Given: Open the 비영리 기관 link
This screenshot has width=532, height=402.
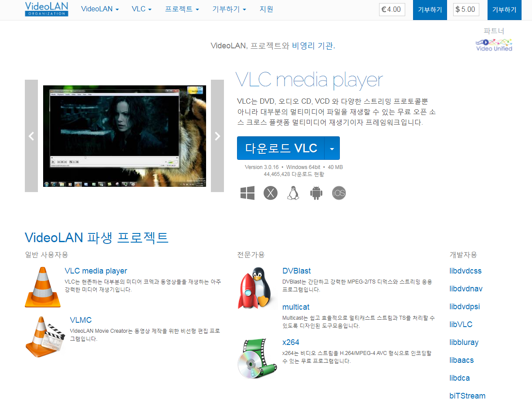Looking at the screenshot, I should pos(313,46).
